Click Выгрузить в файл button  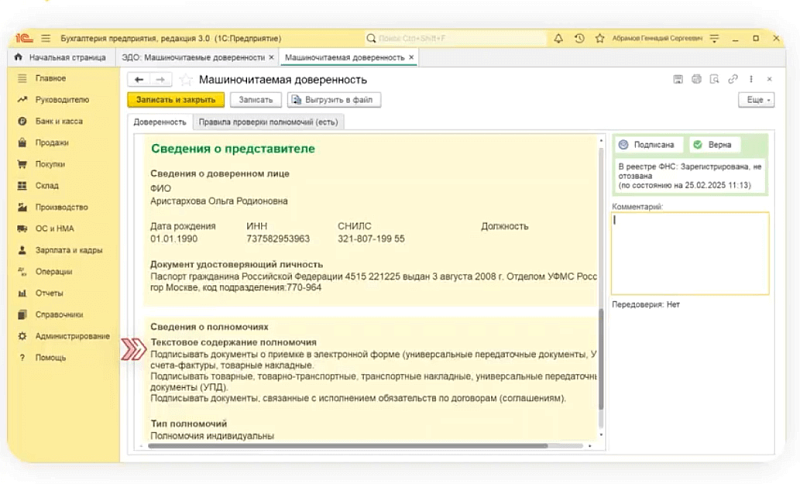pyautogui.click(x=334, y=100)
